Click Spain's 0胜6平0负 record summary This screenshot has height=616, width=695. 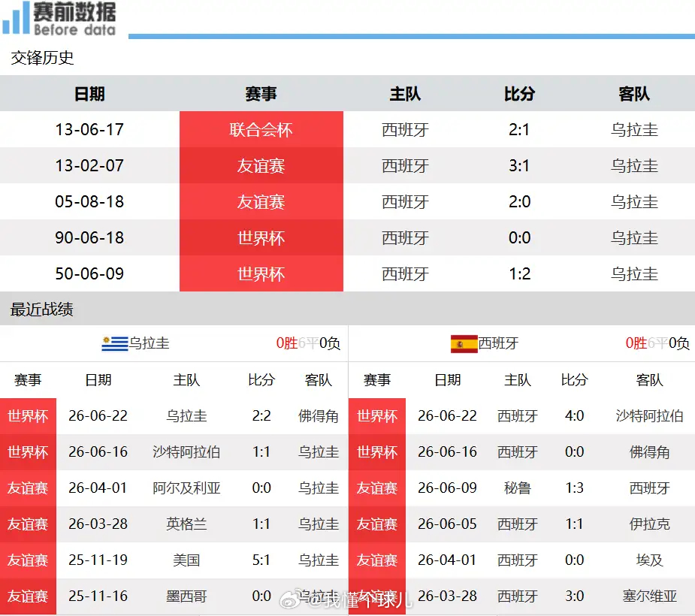tap(657, 343)
